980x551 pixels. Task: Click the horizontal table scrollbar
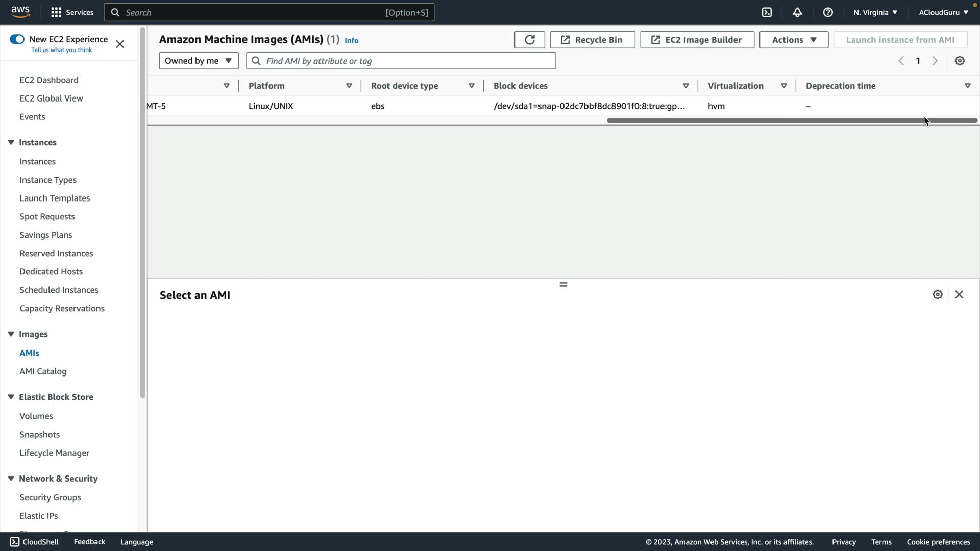coord(791,121)
